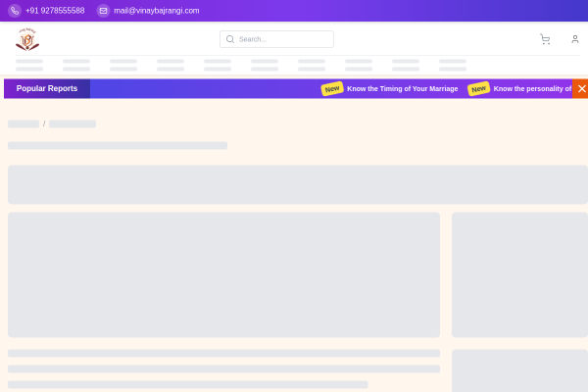Viewport: 588px width, 392px height.
Task: Open the mail@vinaybajrangi.com email link
Action: coord(156,11)
